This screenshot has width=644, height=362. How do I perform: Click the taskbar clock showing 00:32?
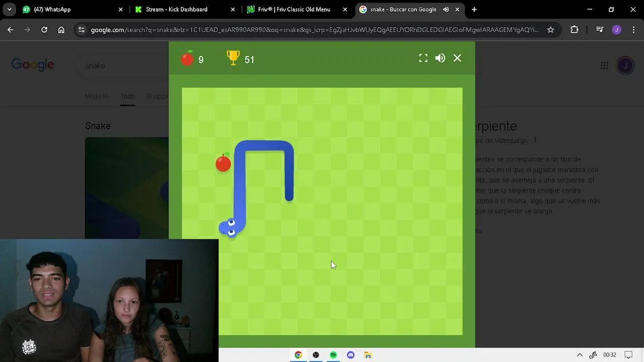click(x=609, y=355)
